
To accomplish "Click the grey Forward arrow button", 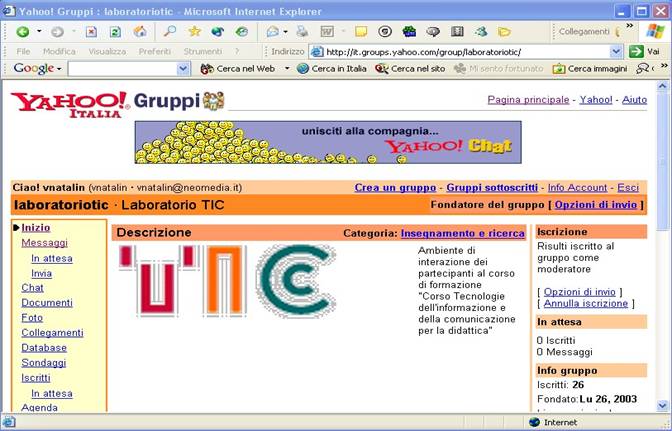I will [57, 32].
